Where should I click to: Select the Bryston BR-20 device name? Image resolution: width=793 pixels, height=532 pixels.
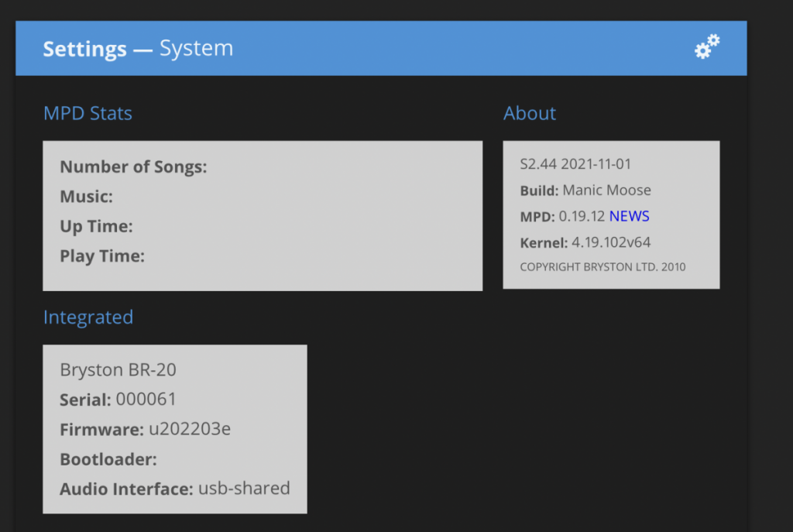[118, 370]
